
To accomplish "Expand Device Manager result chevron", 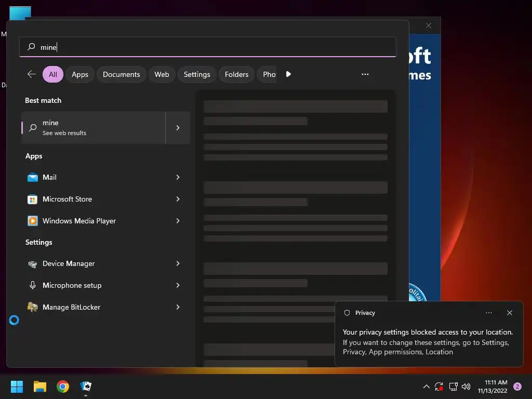I will coord(178,263).
